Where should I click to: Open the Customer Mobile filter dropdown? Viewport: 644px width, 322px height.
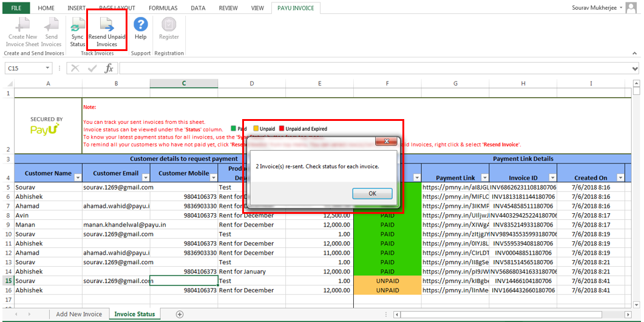click(x=213, y=177)
